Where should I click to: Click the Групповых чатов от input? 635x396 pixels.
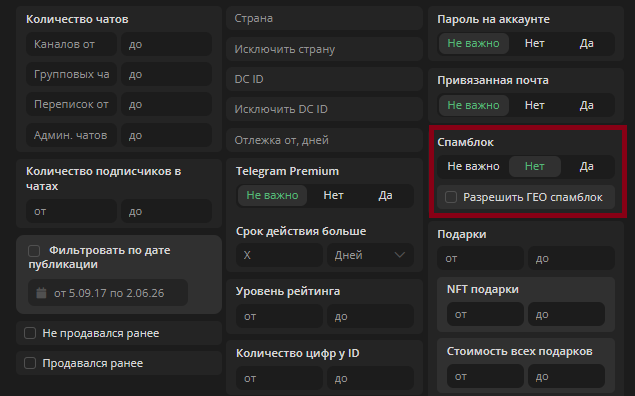point(72,74)
